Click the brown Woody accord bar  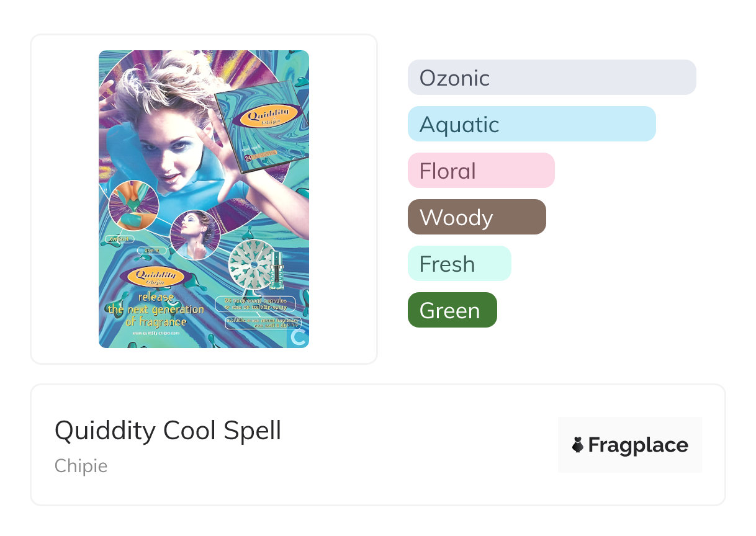point(476,217)
